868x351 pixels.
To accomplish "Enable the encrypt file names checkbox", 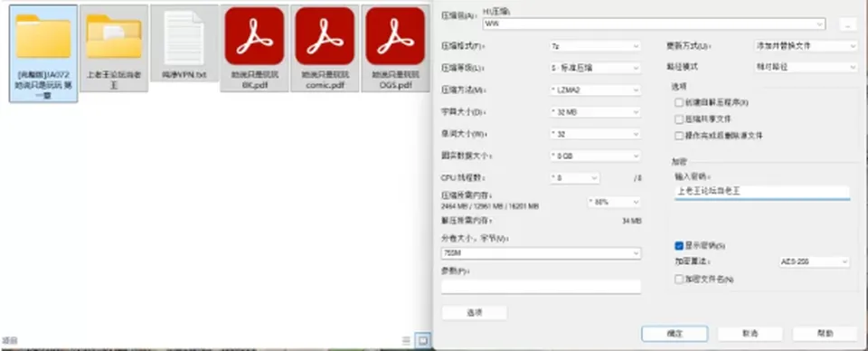I will pyautogui.click(x=679, y=280).
